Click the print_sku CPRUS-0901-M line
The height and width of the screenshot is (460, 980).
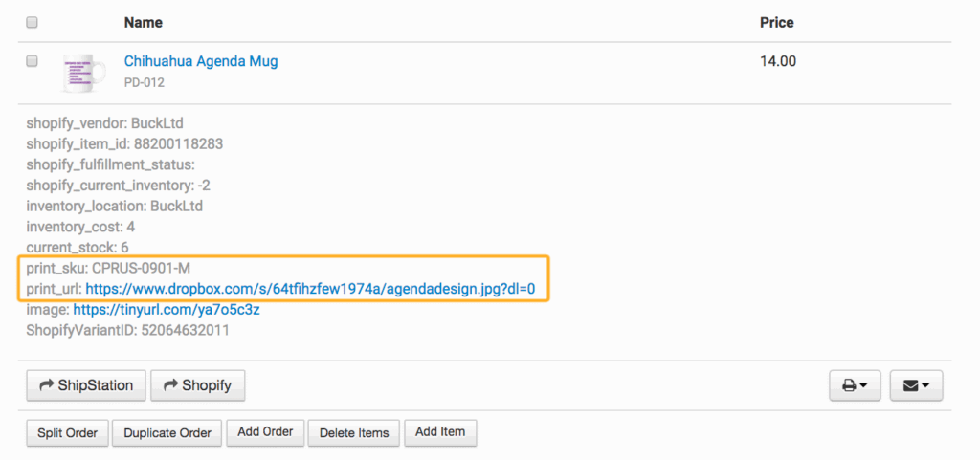pyautogui.click(x=109, y=268)
